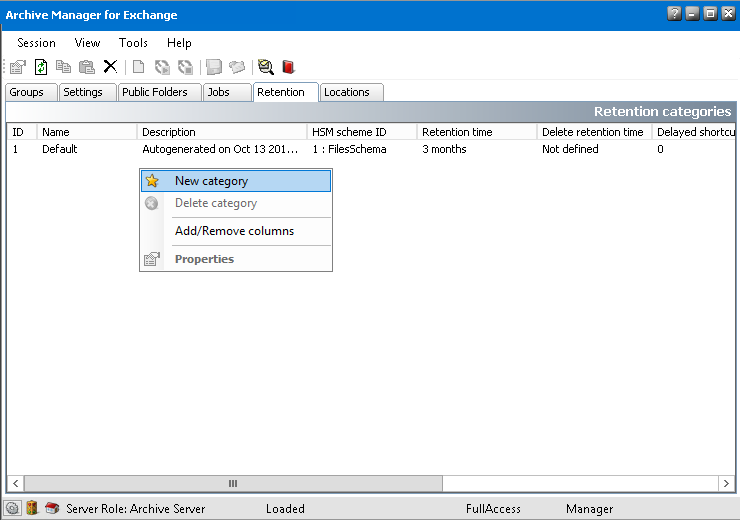Open the View menu
The width and height of the screenshot is (740, 520).
point(87,43)
